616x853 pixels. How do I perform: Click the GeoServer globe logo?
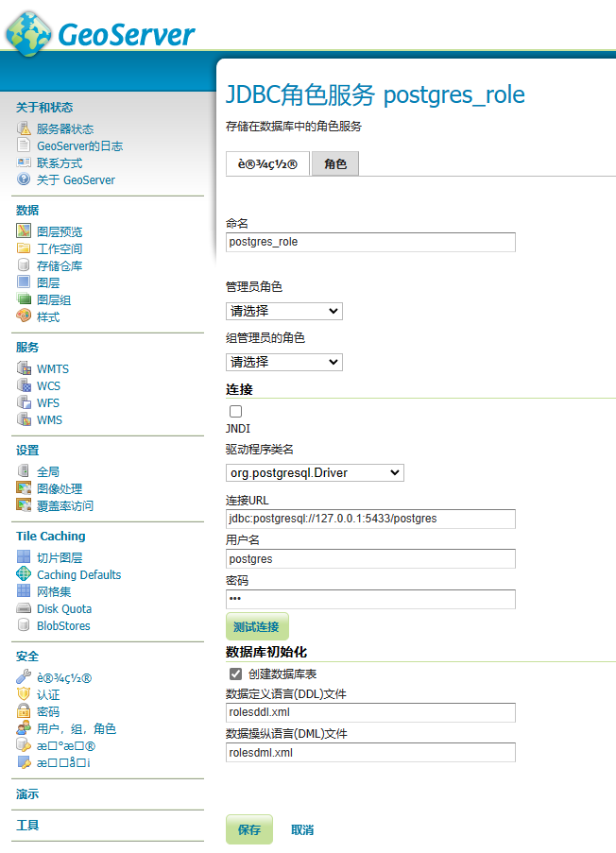[x=28, y=32]
